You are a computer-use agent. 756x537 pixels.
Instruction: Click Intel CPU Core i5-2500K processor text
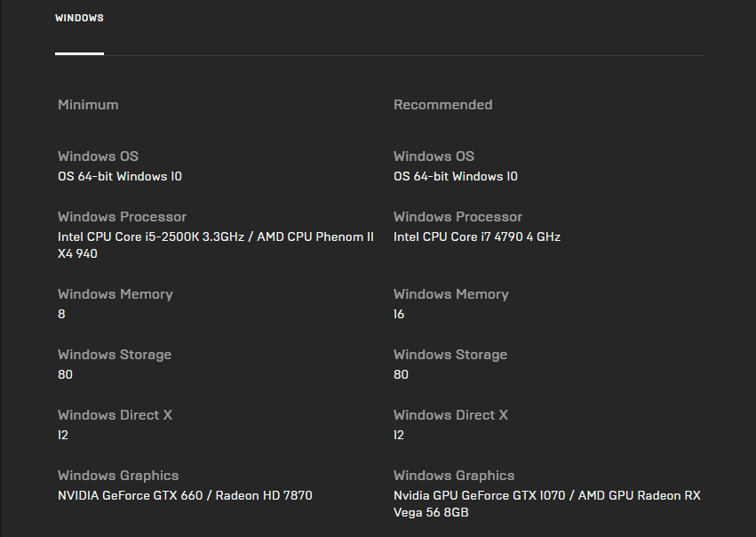coord(216,245)
